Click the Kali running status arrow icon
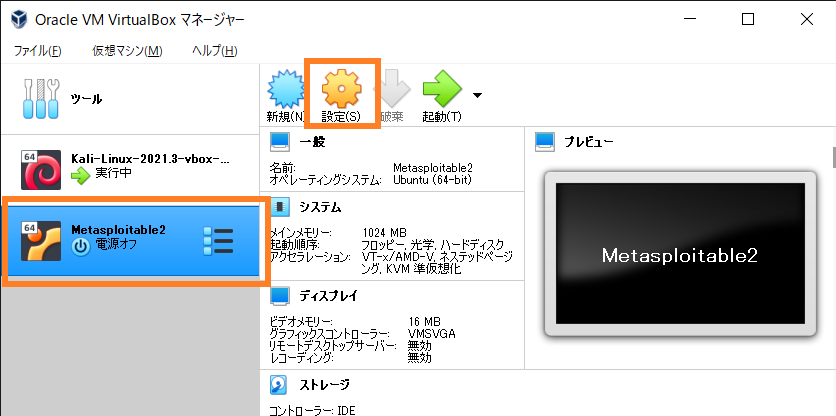Image resolution: width=836 pixels, height=416 pixels. point(81,175)
